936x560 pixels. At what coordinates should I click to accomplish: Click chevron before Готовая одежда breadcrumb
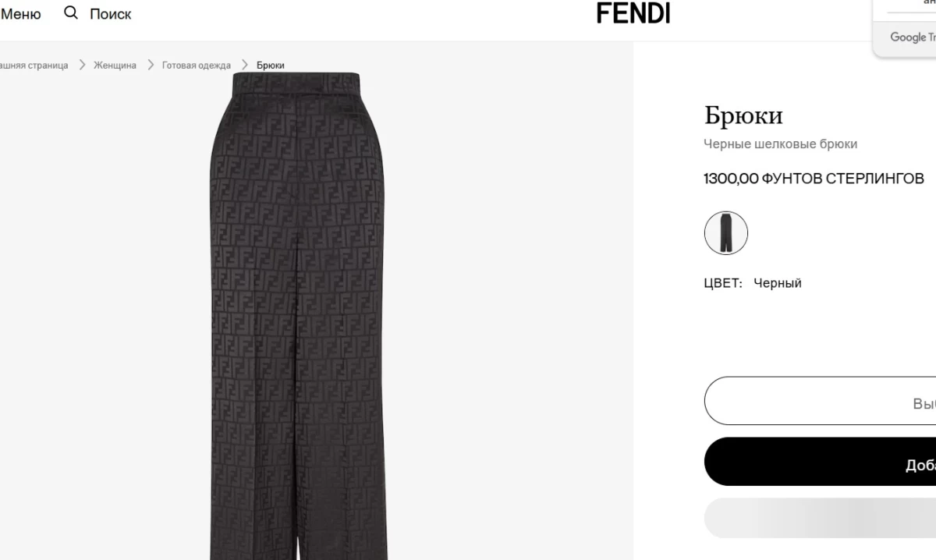click(x=150, y=66)
